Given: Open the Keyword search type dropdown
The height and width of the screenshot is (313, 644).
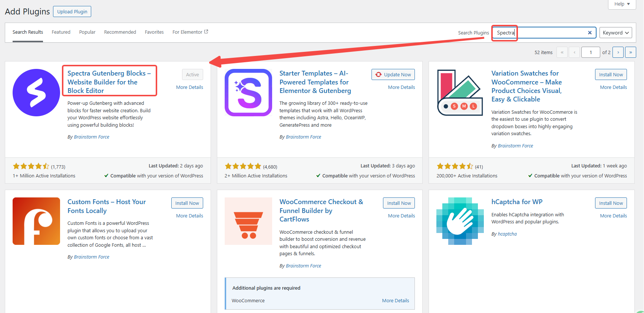Looking at the screenshot, I should coord(616,33).
